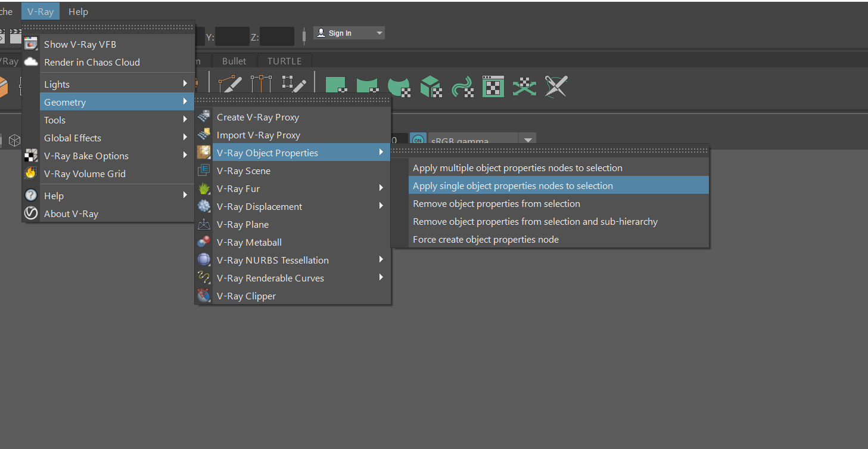Screen dimensions: 868x449
Task: Click the V-Ray Displacement icon
Action: 204,206
